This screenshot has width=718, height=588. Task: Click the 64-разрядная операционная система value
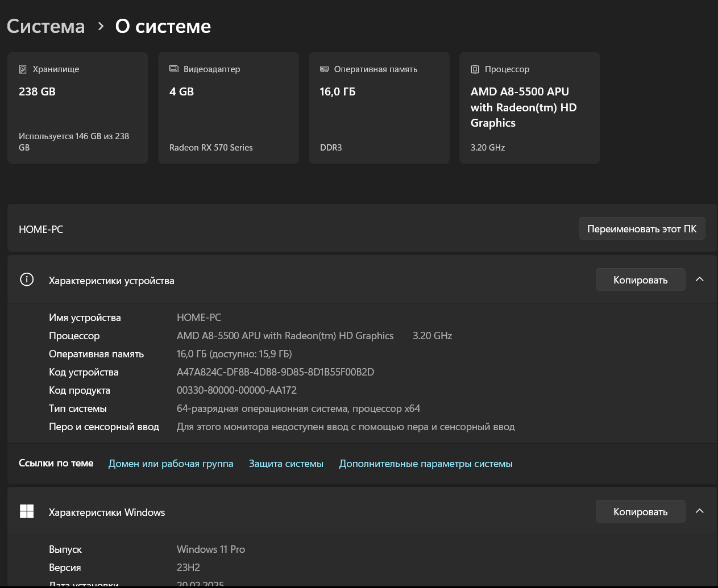[298, 408]
